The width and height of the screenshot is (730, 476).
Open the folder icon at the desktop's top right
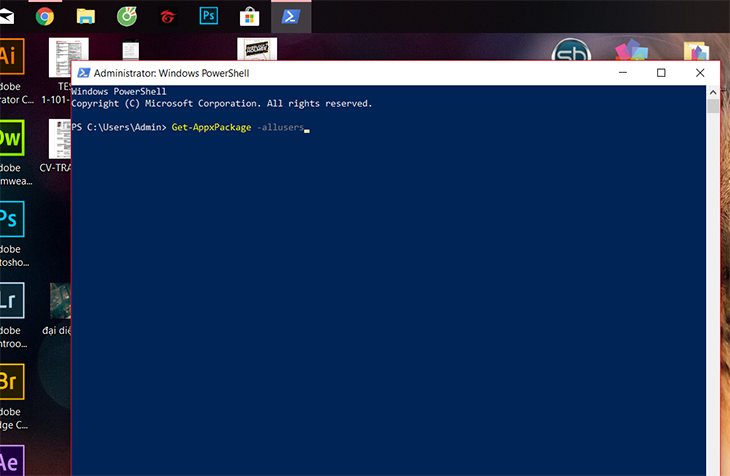pyautogui.click(x=696, y=51)
